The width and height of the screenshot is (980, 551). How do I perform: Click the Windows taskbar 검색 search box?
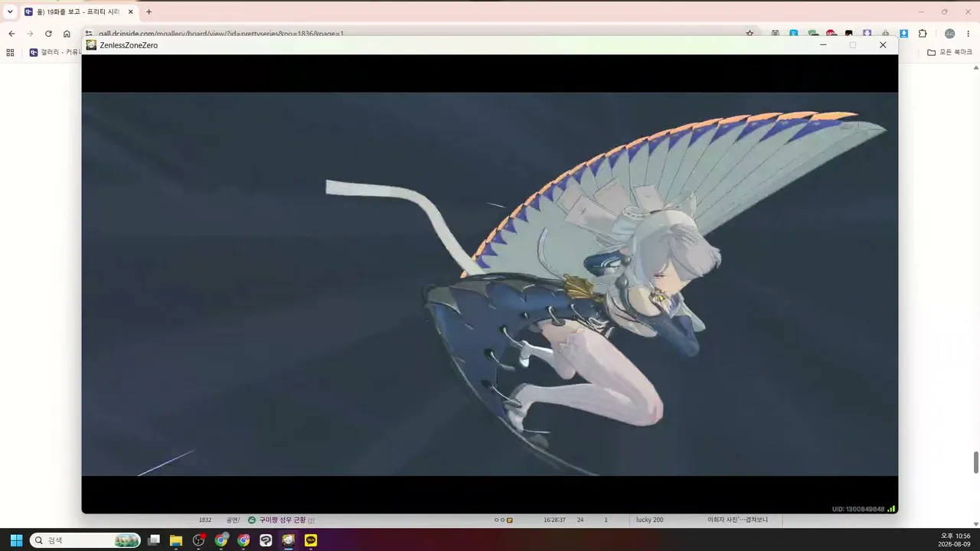85,540
